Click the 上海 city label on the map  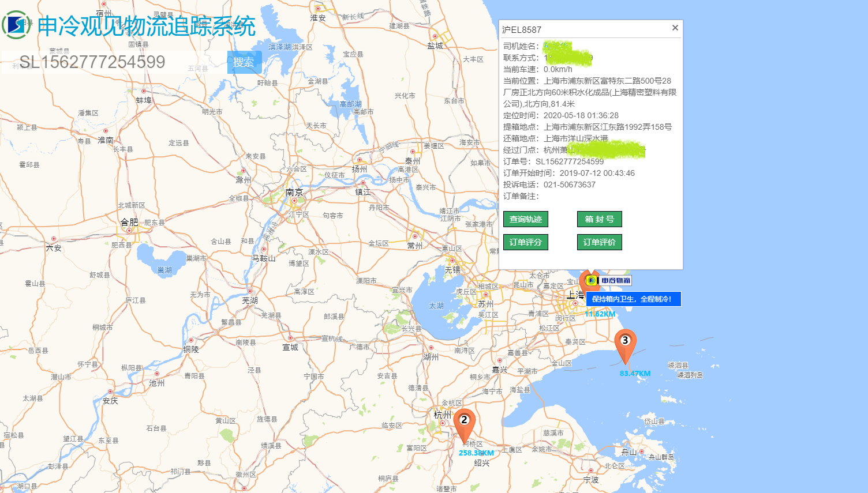575,294
